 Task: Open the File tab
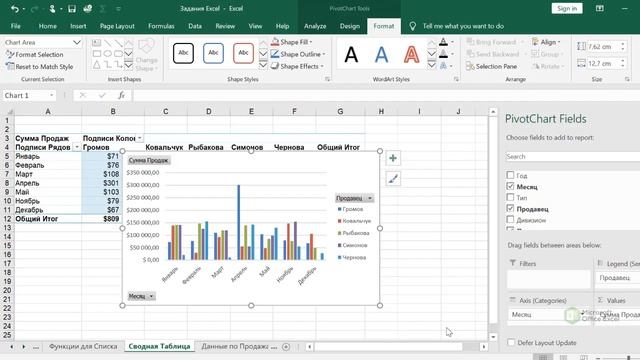pos(16,26)
